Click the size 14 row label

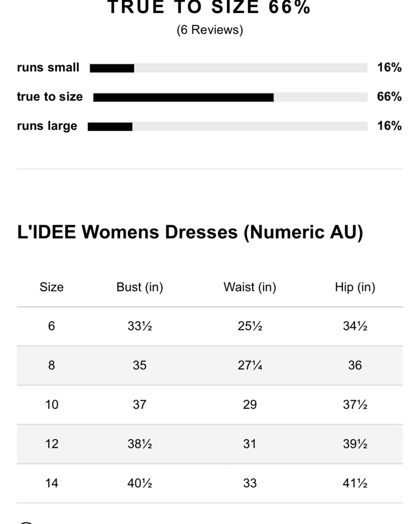click(51, 483)
